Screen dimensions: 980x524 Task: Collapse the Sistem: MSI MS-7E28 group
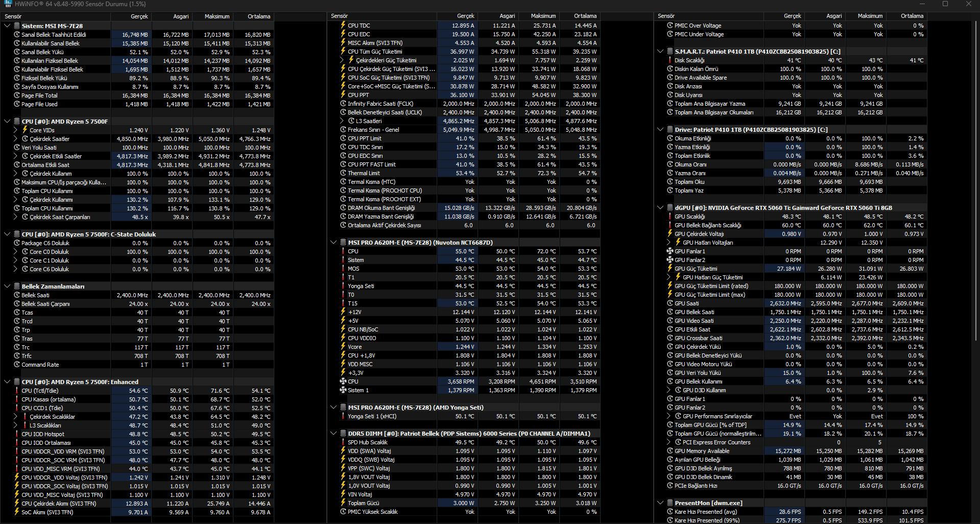7,26
